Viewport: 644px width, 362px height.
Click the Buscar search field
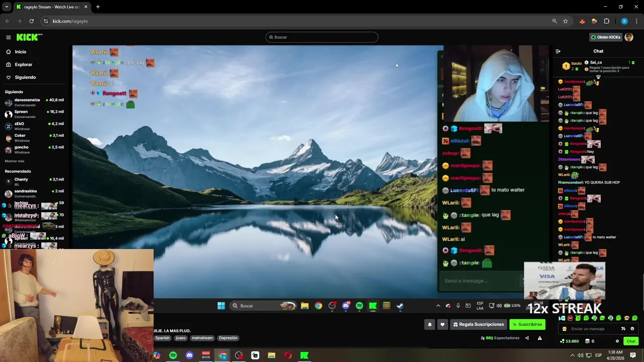pyautogui.click(x=322, y=37)
